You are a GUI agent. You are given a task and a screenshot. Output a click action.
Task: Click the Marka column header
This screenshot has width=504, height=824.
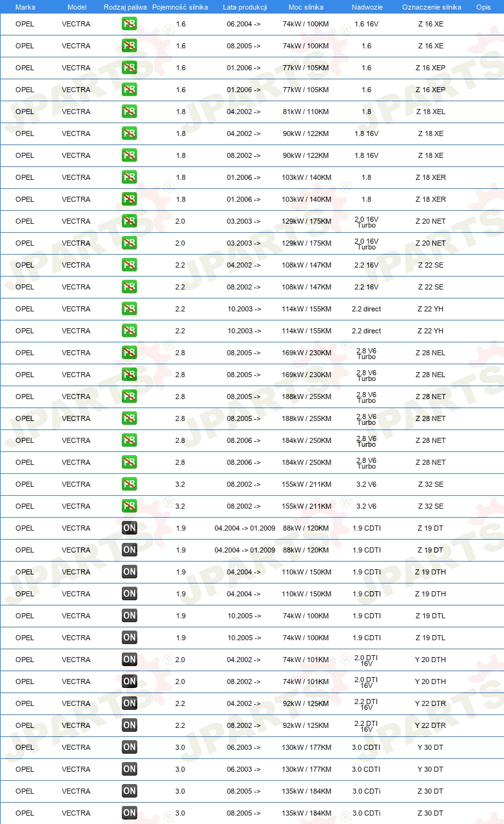pyautogui.click(x=25, y=7)
